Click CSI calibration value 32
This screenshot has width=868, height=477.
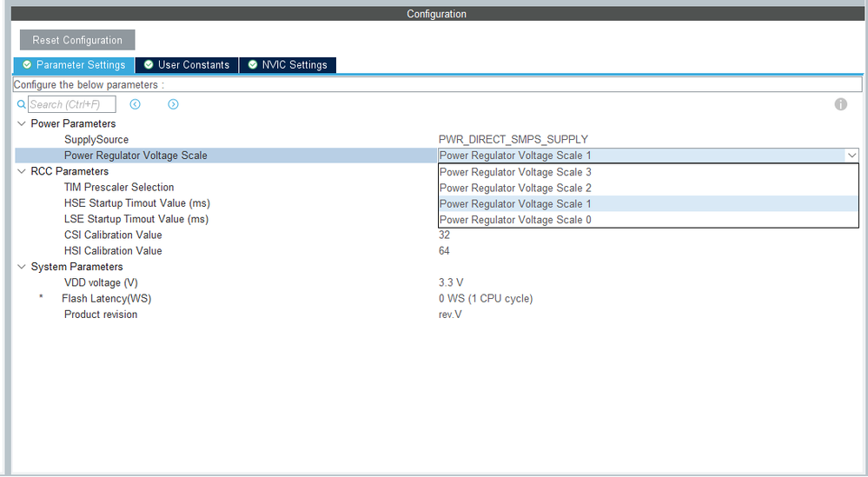[x=444, y=235]
